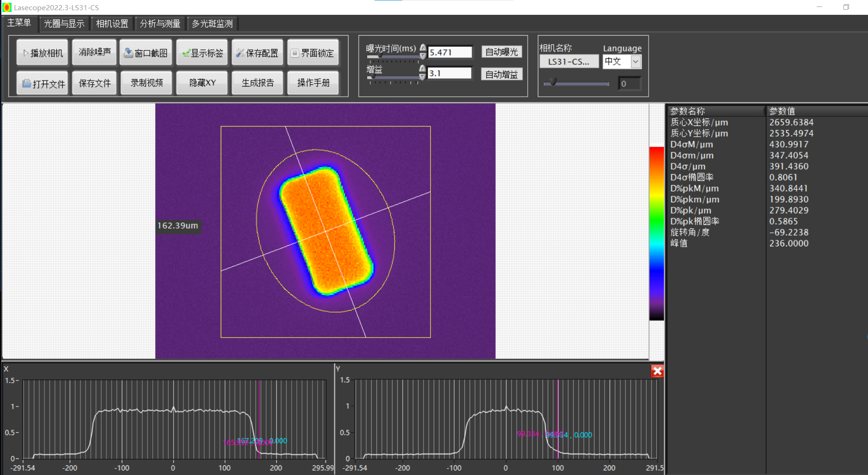Increase exposure time with up stepper arrow

click(423, 48)
